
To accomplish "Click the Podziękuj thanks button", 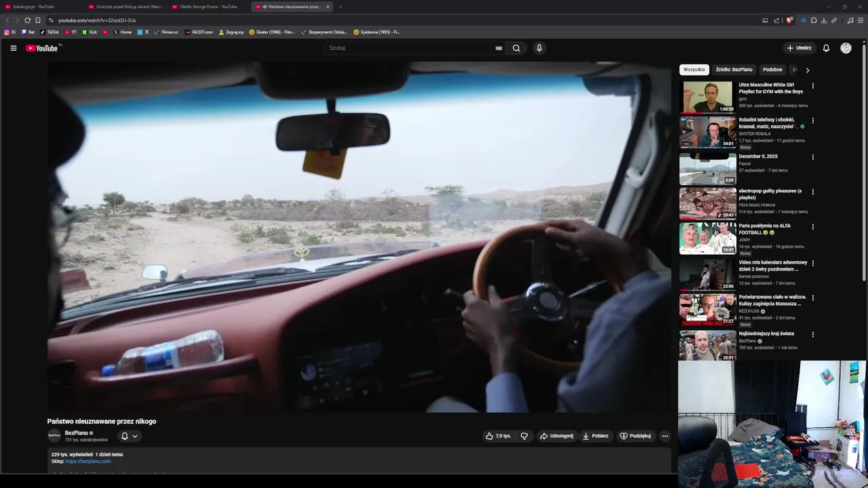I will tap(635, 436).
